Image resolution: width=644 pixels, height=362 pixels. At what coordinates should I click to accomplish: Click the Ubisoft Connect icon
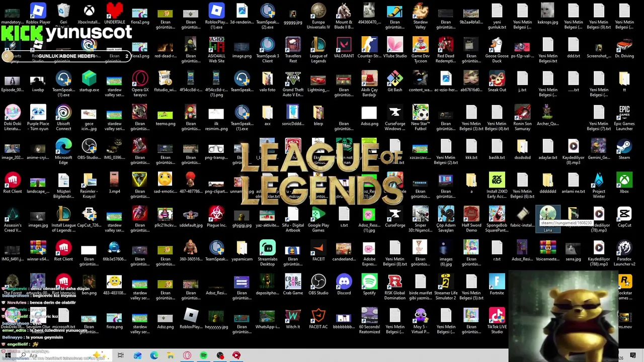[x=63, y=118]
